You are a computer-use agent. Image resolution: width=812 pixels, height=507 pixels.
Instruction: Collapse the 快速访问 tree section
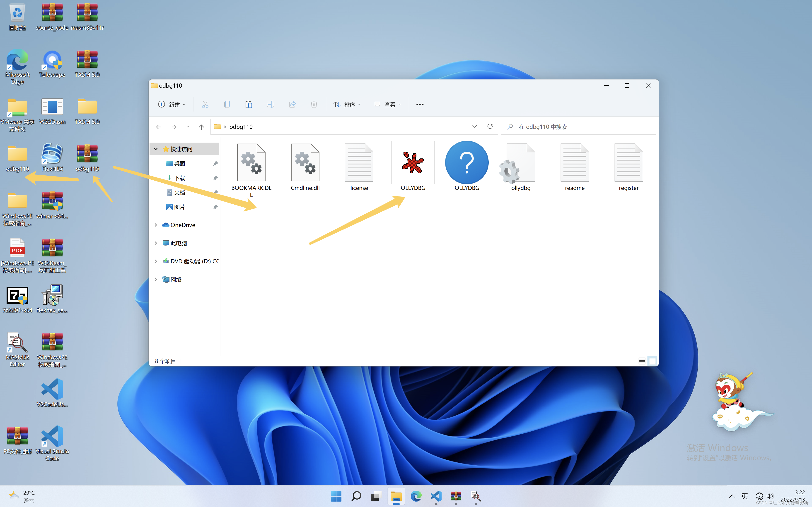156,149
